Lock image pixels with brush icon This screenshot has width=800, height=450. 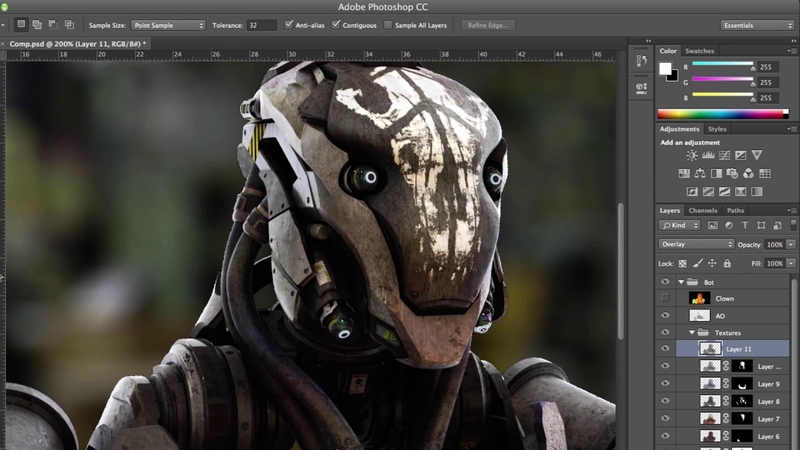point(697,263)
